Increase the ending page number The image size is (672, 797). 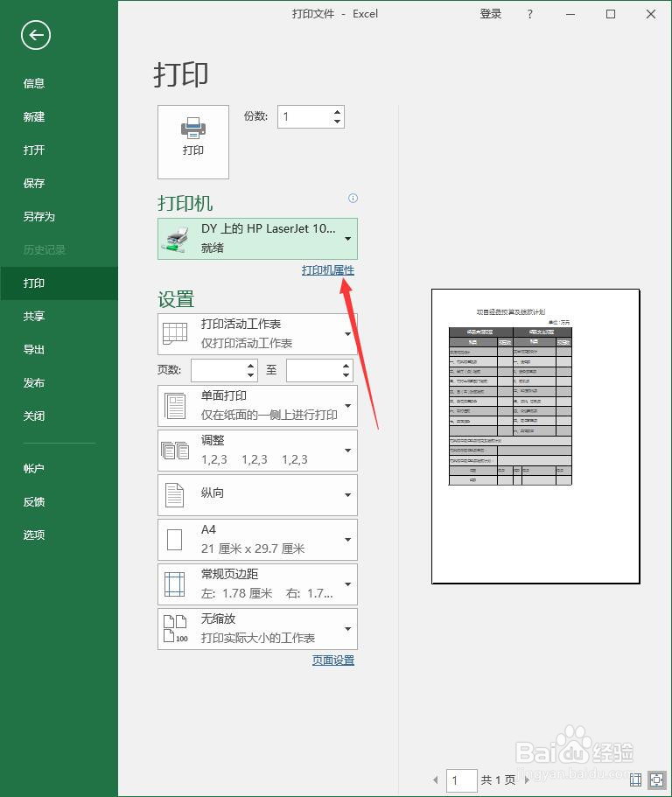click(x=346, y=365)
